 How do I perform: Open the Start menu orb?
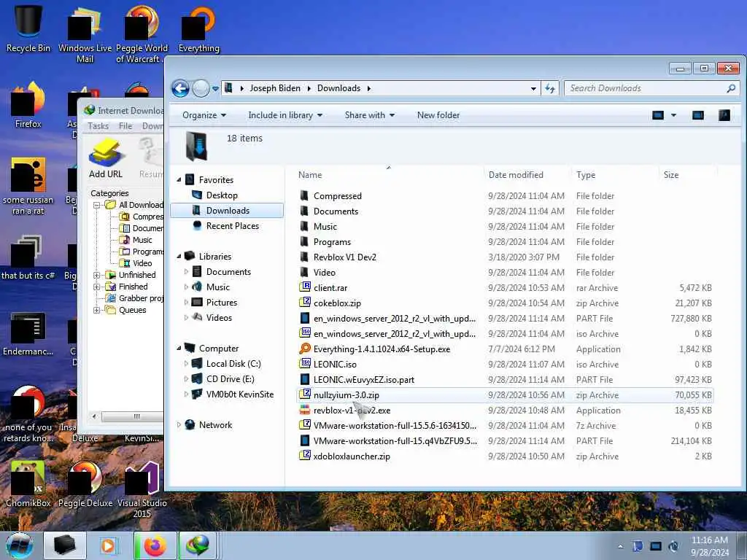(20, 545)
